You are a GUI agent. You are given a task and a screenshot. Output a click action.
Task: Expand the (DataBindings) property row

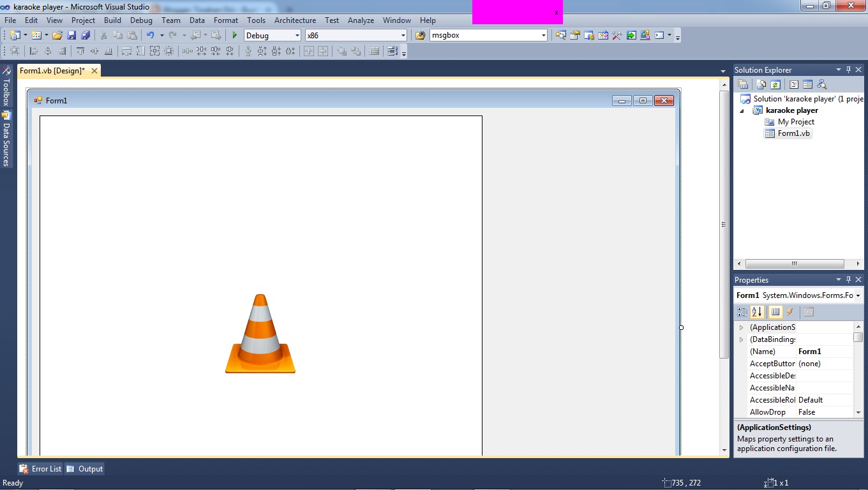coord(742,339)
